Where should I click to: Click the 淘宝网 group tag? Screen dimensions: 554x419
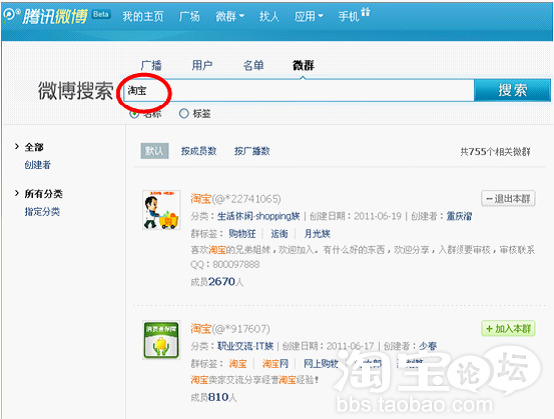point(275,364)
